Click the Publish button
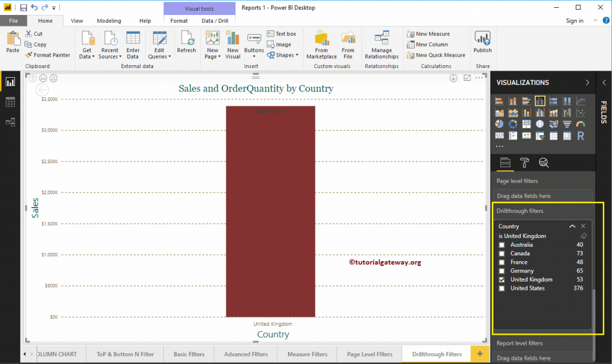Screen dimensions: 612x364 click(482, 42)
